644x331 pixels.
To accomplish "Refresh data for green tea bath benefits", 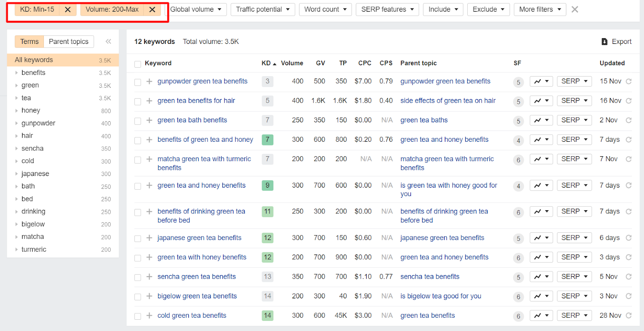I will click(629, 120).
